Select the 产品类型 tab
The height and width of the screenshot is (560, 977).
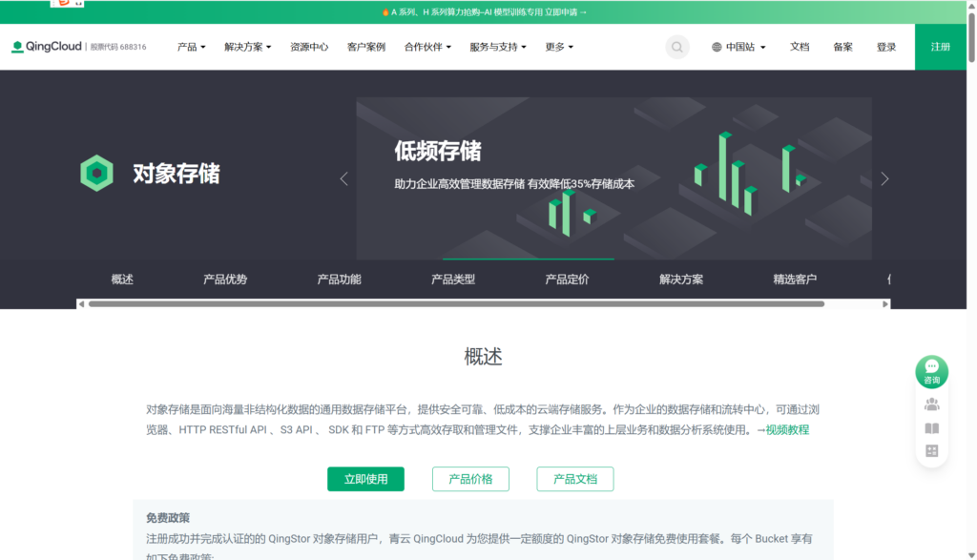pyautogui.click(x=453, y=280)
